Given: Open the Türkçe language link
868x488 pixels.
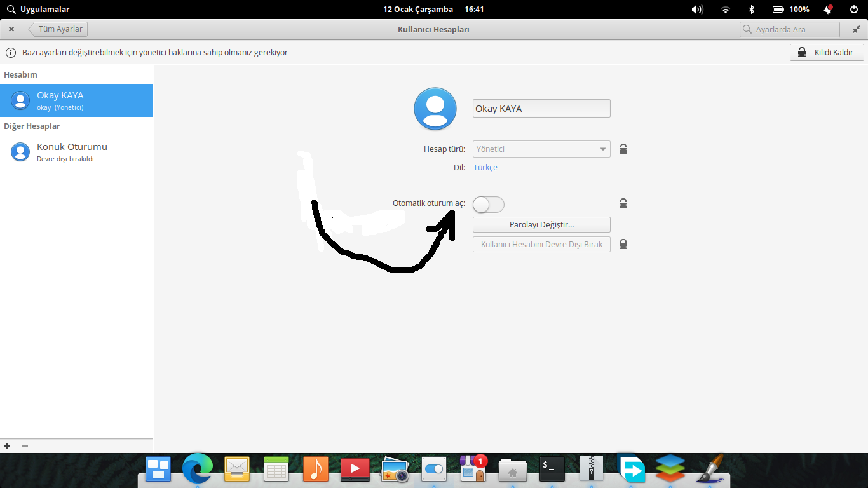Looking at the screenshot, I should tap(485, 168).
